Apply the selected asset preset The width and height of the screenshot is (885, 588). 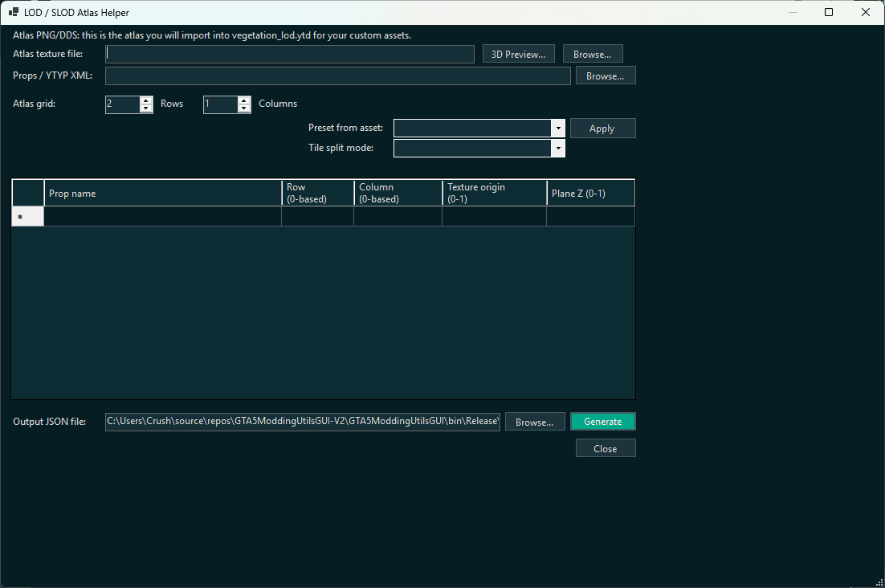[602, 128]
